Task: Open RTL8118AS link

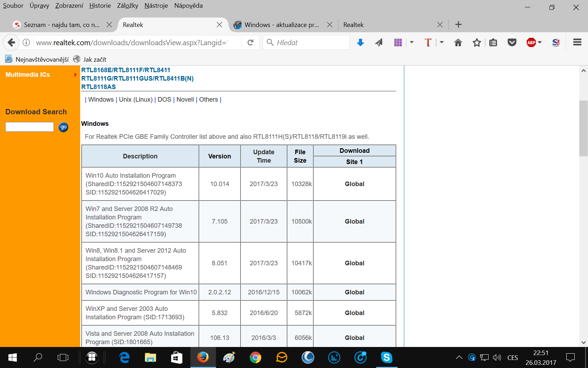Action: tap(98, 87)
